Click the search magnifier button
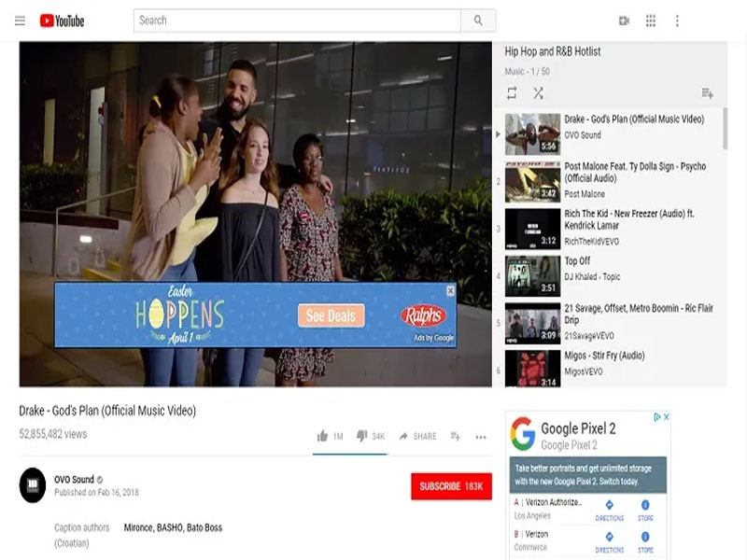This screenshot has width=747, height=560. (x=478, y=21)
